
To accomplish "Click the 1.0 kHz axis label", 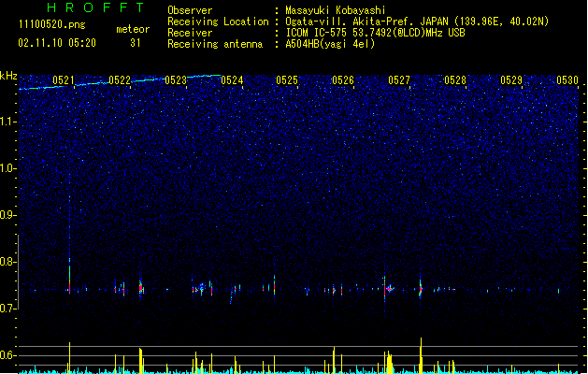I will click(7, 168).
